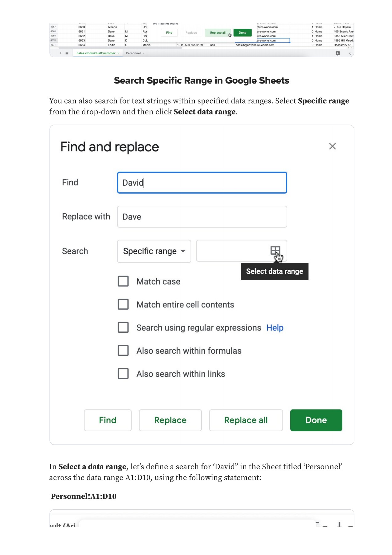Click the Explore icon beside sheet tabs

coord(338,53)
